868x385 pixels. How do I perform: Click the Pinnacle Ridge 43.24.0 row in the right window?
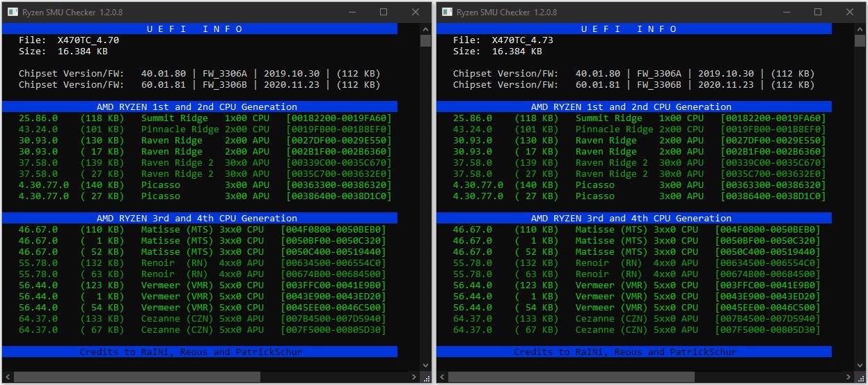tap(640, 129)
